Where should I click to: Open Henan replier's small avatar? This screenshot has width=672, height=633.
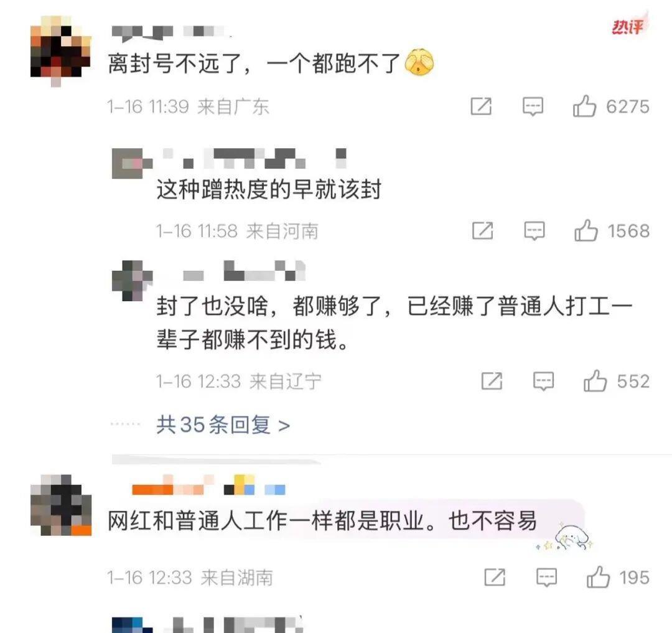pos(132,163)
